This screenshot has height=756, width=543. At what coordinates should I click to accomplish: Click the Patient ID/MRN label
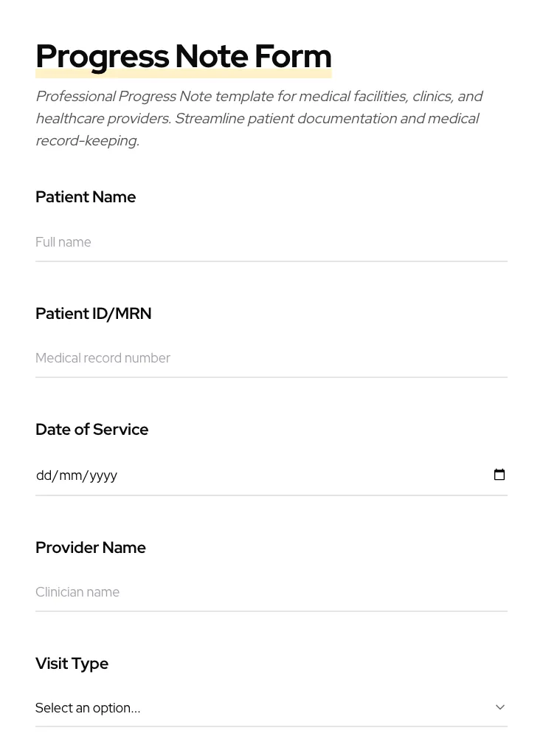tap(93, 314)
